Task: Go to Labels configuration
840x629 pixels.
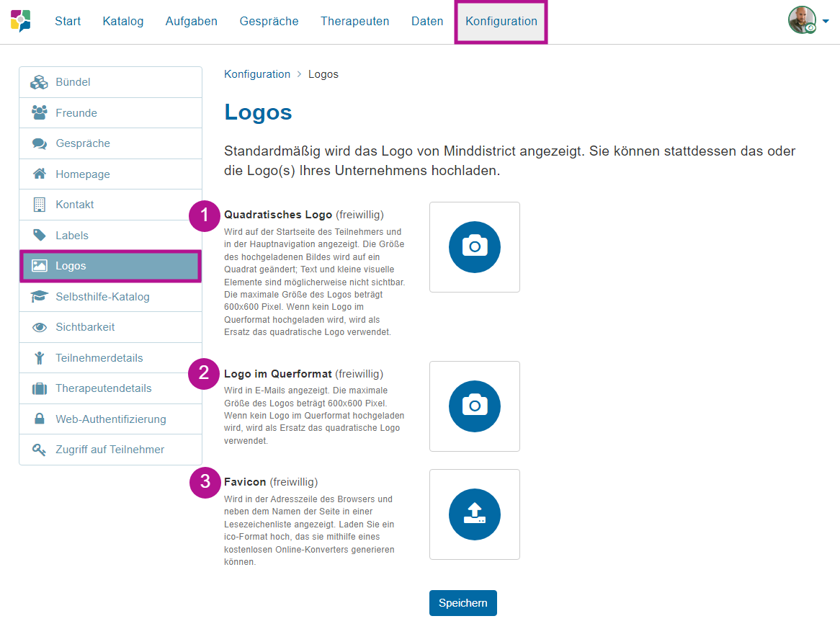Action: 110,235
